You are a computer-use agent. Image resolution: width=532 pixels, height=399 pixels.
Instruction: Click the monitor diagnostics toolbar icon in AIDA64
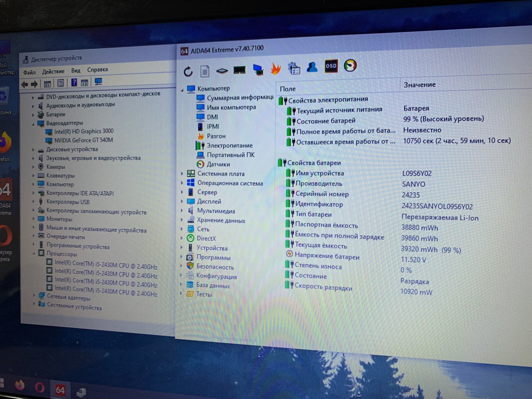(x=258, y=70)
